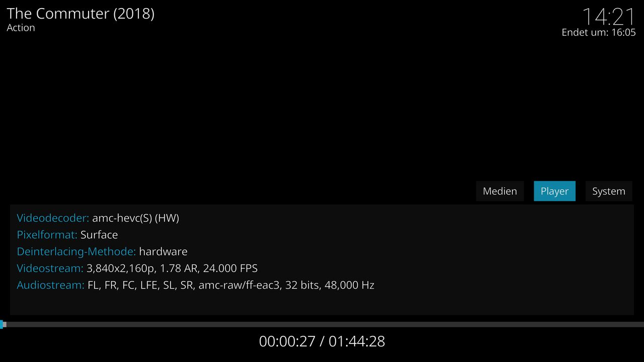Switch to the Medien tab
Screen dimensions: 644x362
500,191
